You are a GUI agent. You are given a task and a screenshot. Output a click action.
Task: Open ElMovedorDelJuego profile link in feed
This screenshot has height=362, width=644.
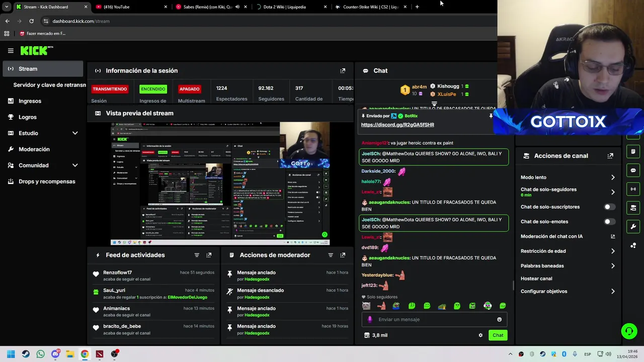(x=187, y=297)
